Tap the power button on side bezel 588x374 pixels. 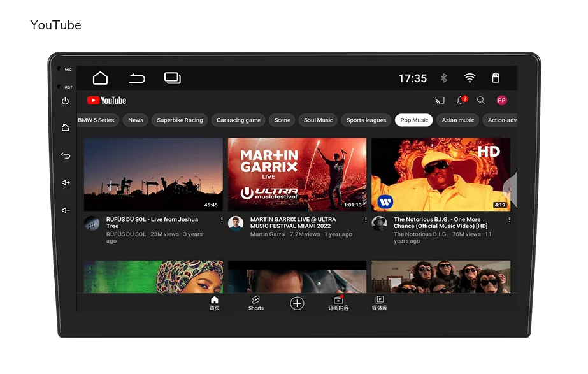(65, 101)
